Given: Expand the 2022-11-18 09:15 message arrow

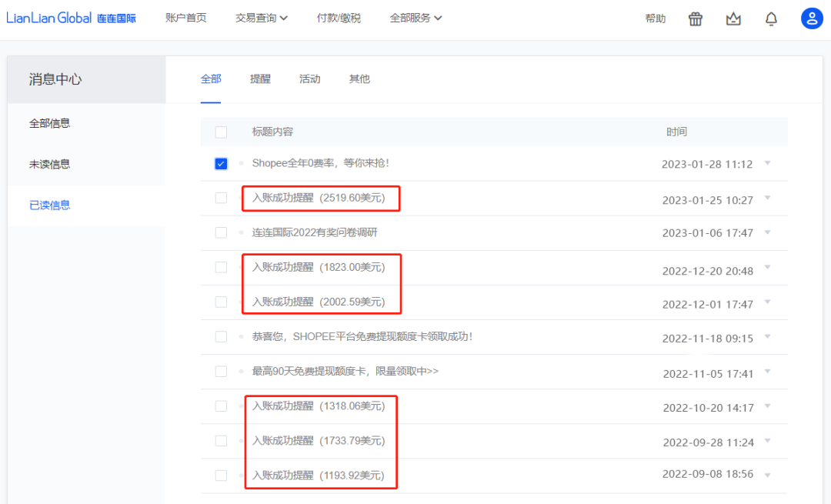Looking at the screenshot, I should point(767,337).
